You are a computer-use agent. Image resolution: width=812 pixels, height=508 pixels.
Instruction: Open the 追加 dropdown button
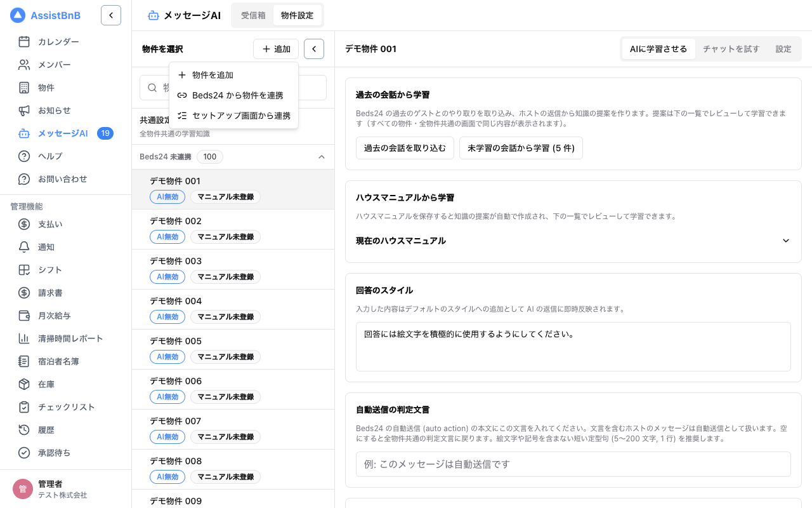(276, 49)
